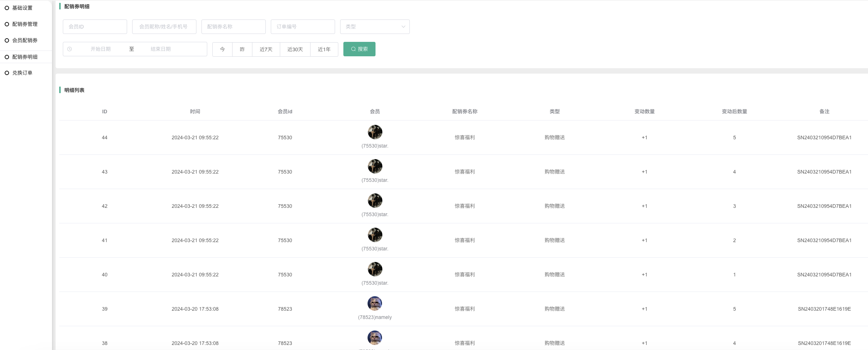868x350 pixels.
Task: Click the 会员id column header
Action: coord(285,111)
